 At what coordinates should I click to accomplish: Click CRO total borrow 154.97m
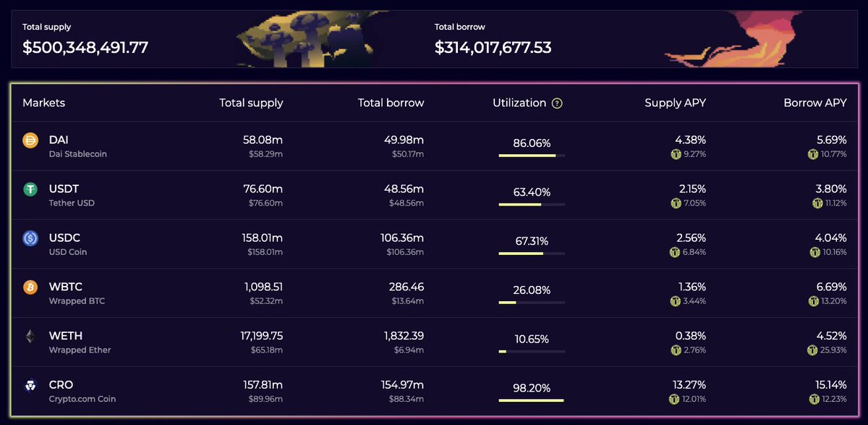coord(402,384)
